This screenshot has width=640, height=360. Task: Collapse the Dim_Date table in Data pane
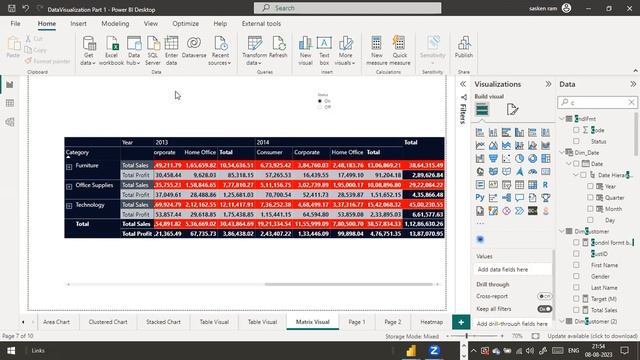(x=562, y=152)
